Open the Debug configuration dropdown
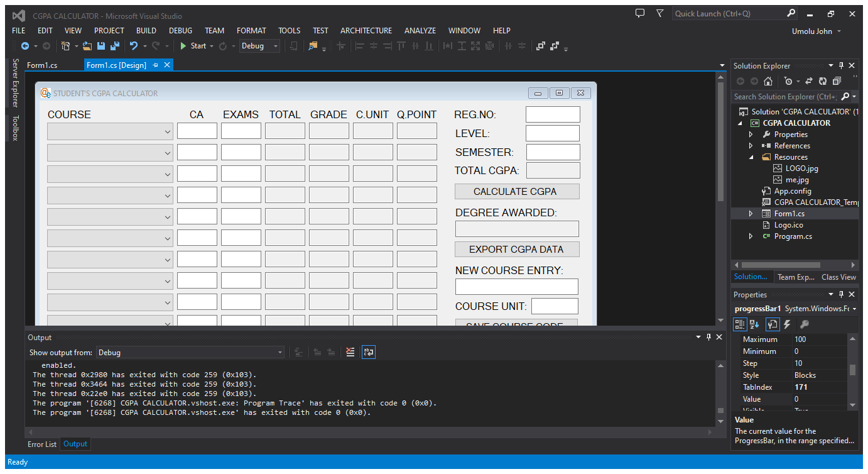The image size is (868, 474). point(259,46)
